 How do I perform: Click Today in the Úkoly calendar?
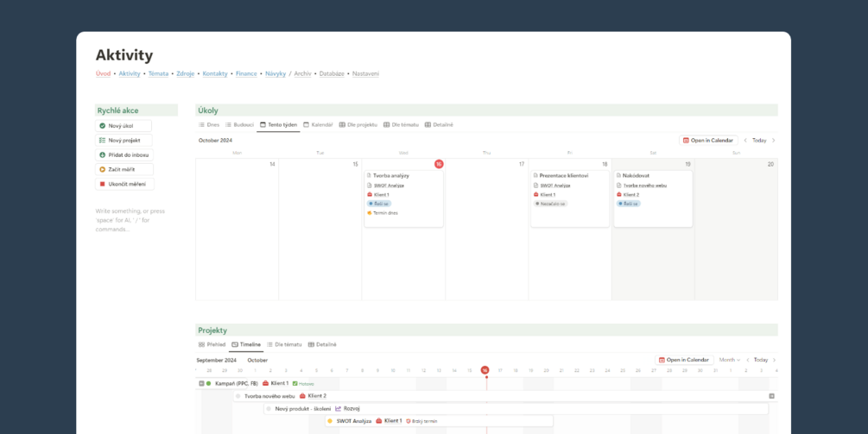pos(759,141)
